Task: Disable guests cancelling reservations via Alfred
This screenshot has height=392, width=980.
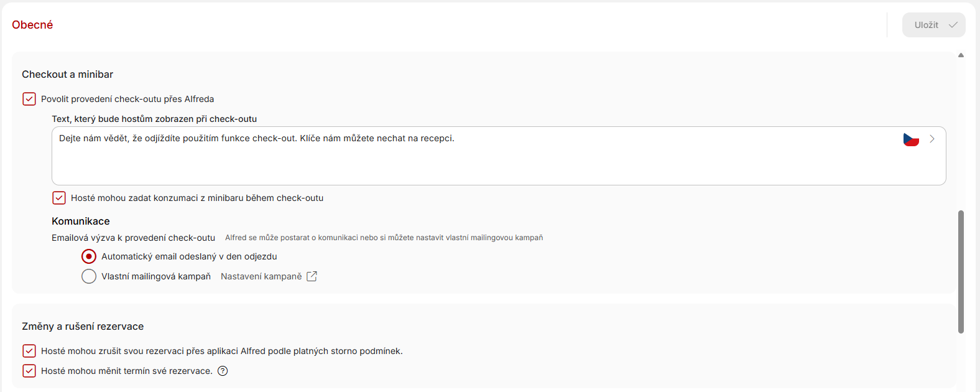Action: (x=29, y=351)
